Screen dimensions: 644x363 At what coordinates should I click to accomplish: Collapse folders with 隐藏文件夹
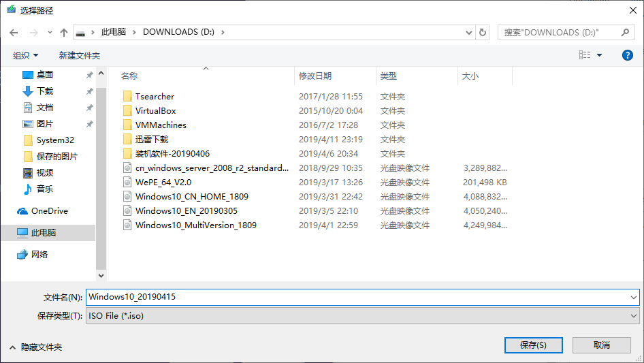pos(35,347)
